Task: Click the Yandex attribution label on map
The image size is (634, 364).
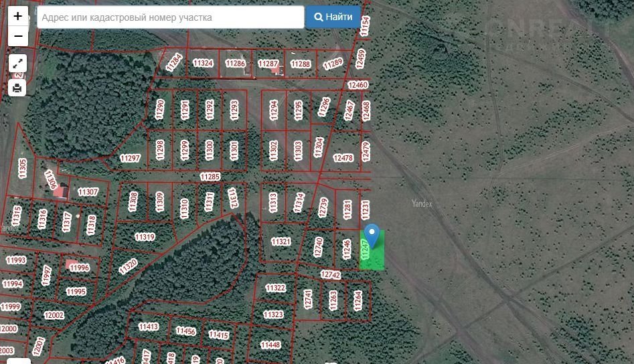Action: point(422,203)
